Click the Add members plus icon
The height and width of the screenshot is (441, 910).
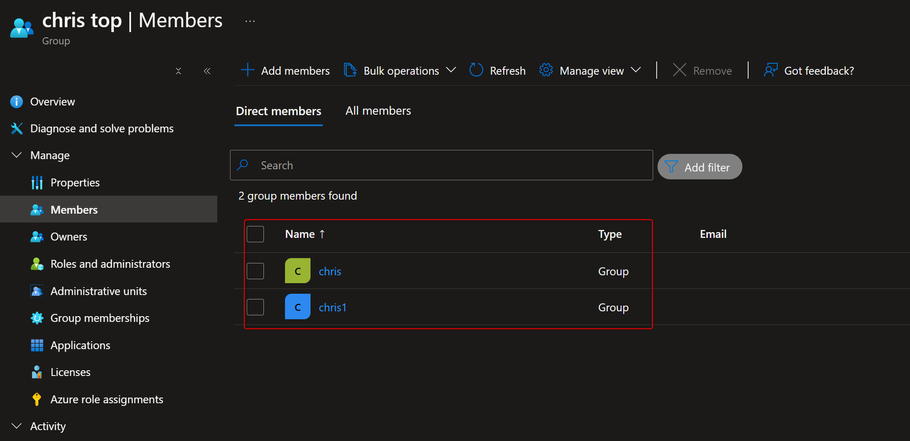coord(248,70)
